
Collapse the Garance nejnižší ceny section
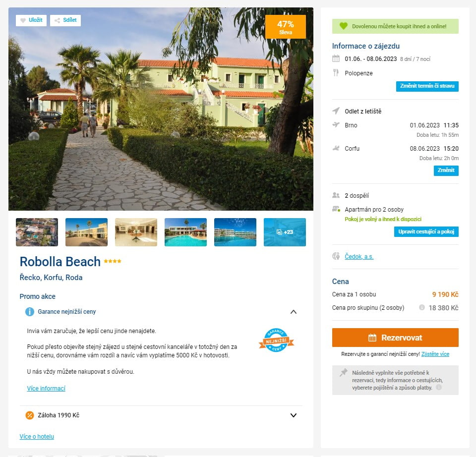click(x=293, y=312)
